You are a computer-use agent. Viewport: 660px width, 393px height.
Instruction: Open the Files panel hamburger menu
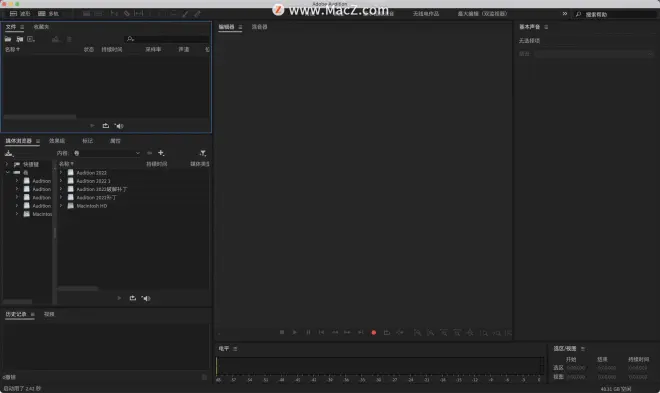click(x=22, y=27)
